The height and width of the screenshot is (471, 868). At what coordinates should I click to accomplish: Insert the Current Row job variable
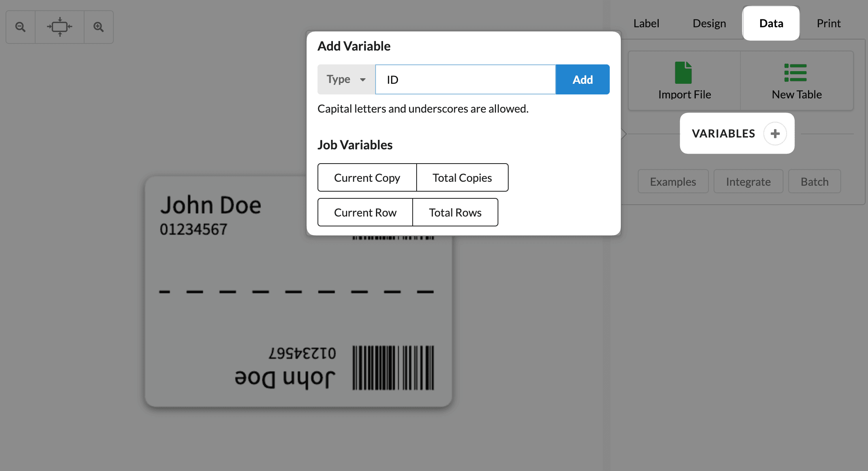pos(365,212)
